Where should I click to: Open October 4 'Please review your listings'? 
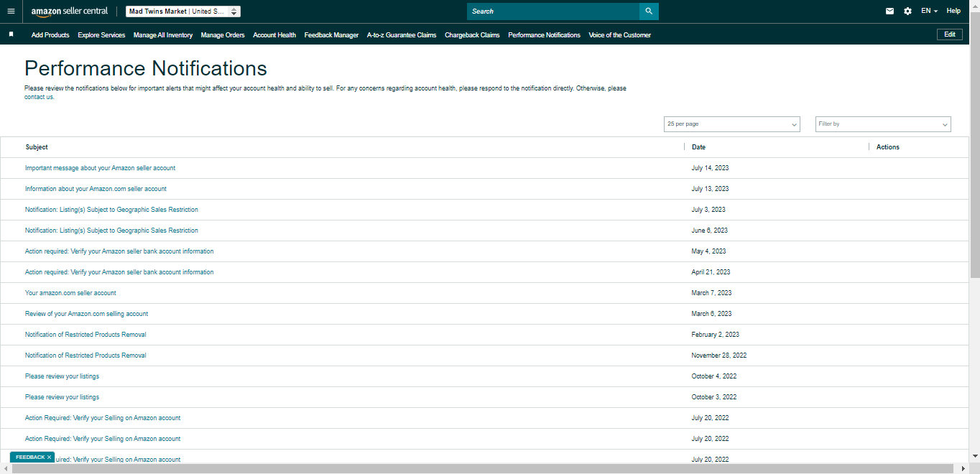pos(62,376)
